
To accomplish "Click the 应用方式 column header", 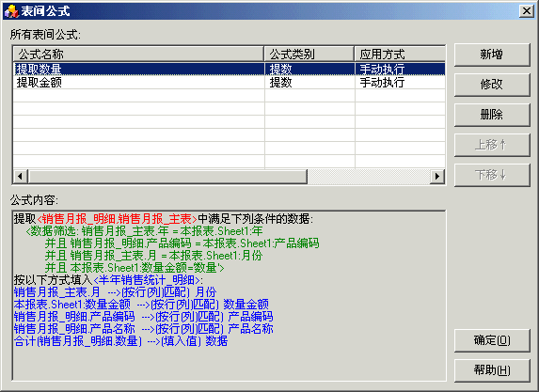I will [x=400, y=55].
